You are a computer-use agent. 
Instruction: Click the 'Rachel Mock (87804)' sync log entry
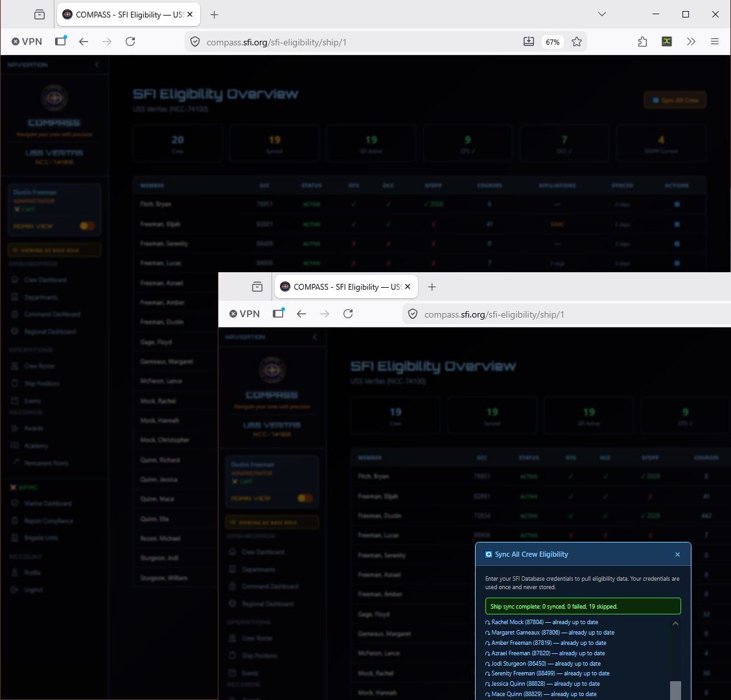pos(542,622)
